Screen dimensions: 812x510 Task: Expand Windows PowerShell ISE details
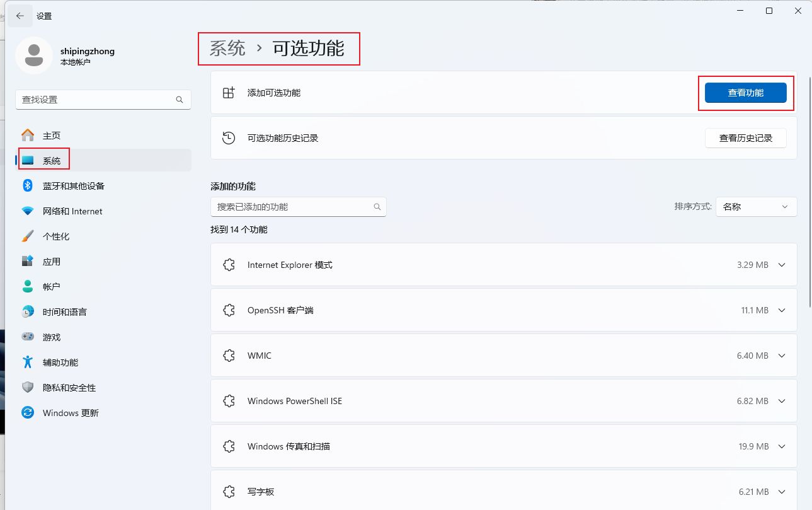(x=782, y=402)
